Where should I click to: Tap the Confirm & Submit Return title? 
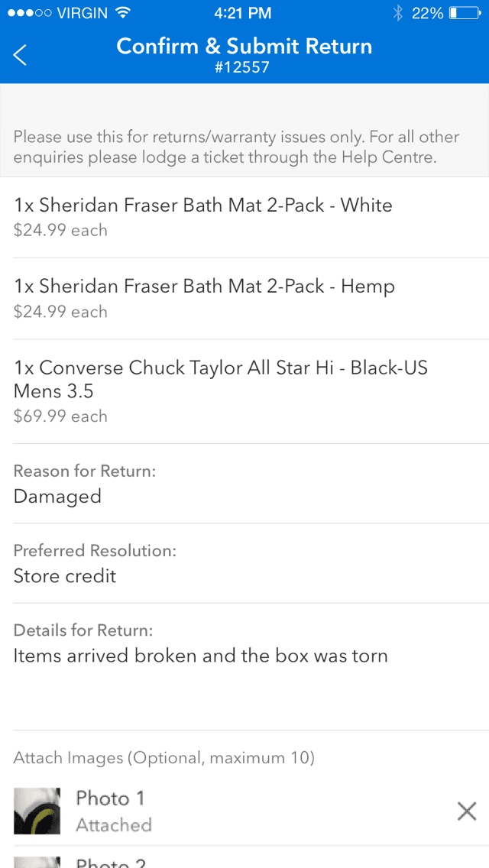[x=244, y=47]
